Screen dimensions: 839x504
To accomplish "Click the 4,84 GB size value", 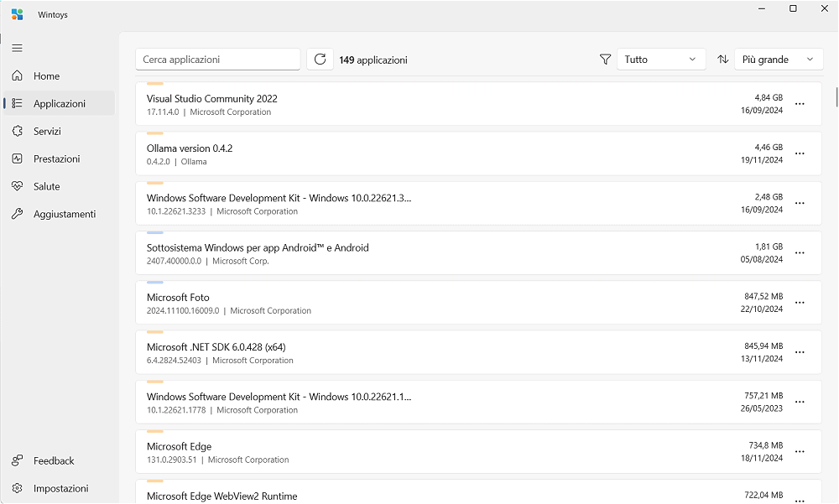I will coord(769,97).
